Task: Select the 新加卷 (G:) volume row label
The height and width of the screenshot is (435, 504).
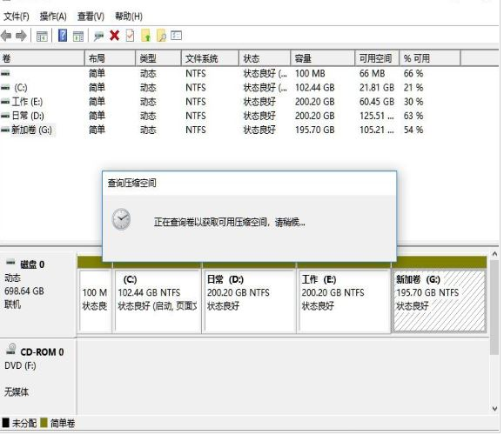Action: (32, 130)
